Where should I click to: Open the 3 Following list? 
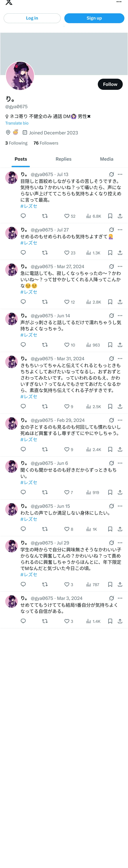pyautogui.click(x=16, y=143)
